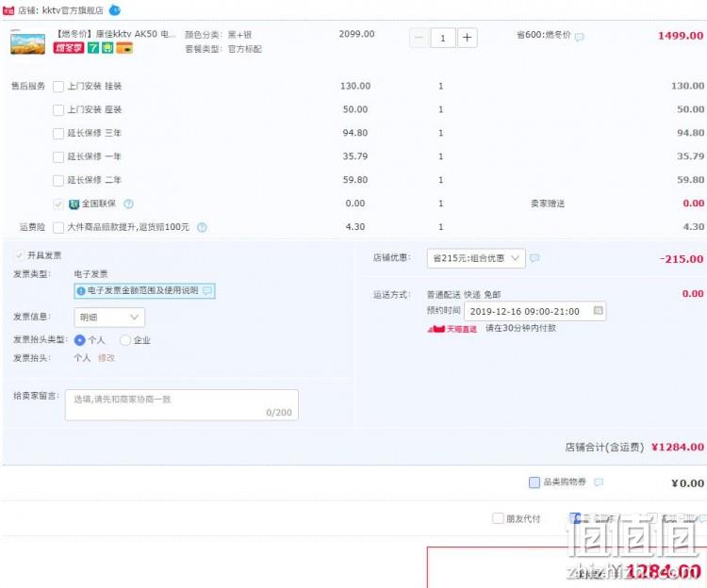The image size is (707, 588).
Task: Click the 电子发票金额范围及使用说明 notice
Action: (x=144, y=290)
